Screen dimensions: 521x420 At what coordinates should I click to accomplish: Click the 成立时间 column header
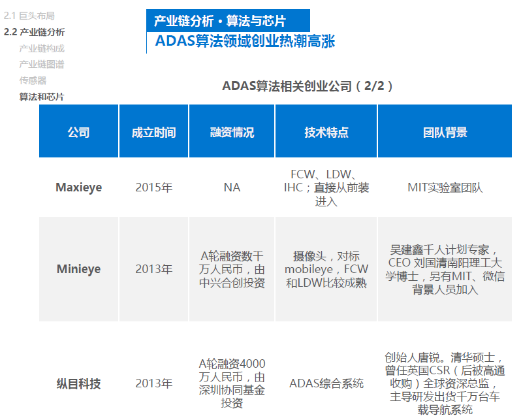[154, 131]
